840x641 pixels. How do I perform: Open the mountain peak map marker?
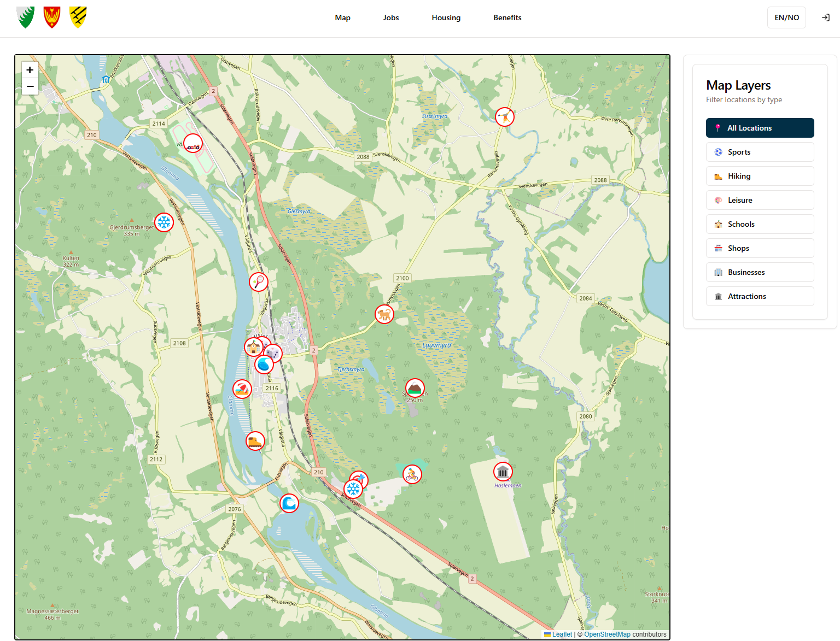(x=415, y=388)
